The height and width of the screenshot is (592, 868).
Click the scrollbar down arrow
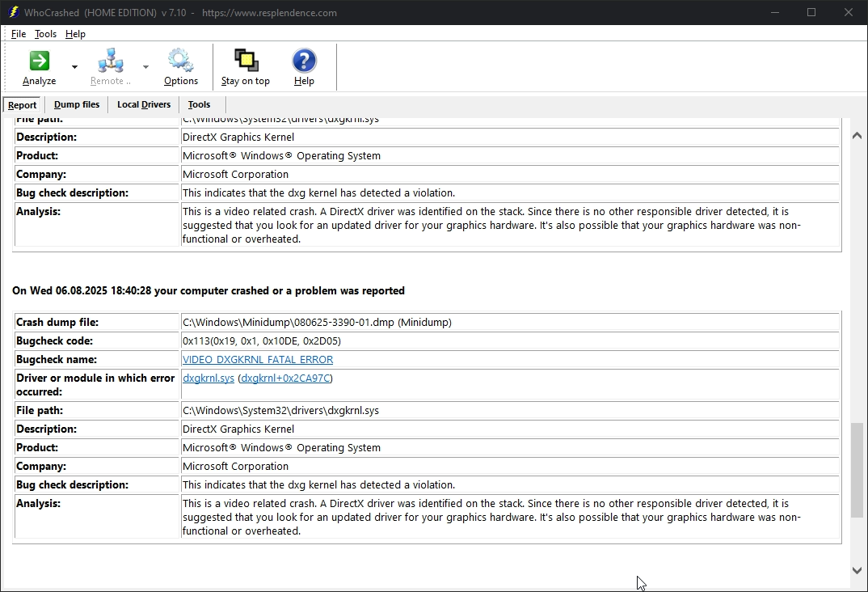857,570
